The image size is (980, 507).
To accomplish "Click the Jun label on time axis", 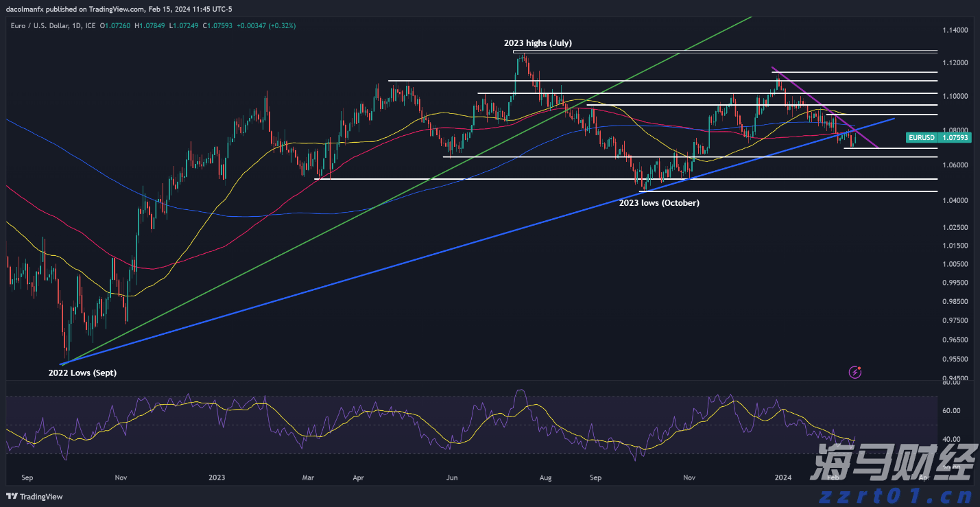I will 452,476.
